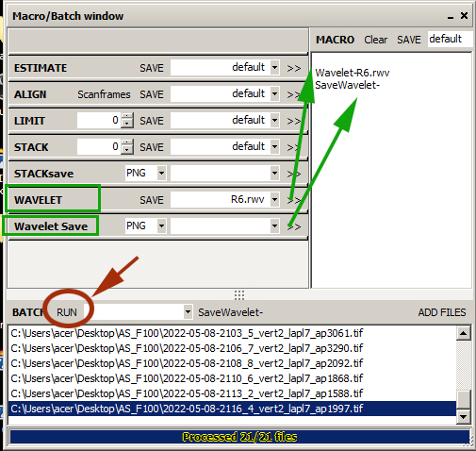Open the ESTIMATE default dropdown

[x=274, y=67]
